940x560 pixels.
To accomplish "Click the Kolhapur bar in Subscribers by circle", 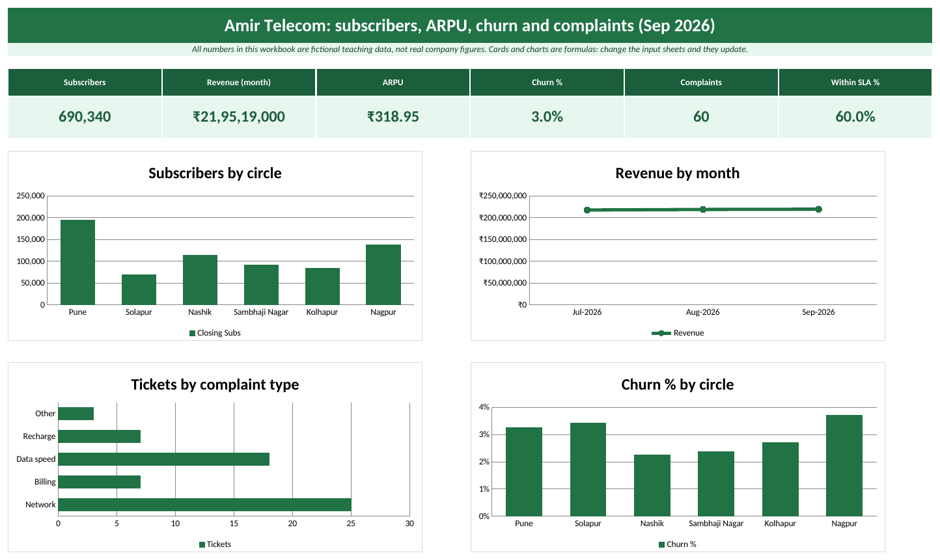I will 322,286.
